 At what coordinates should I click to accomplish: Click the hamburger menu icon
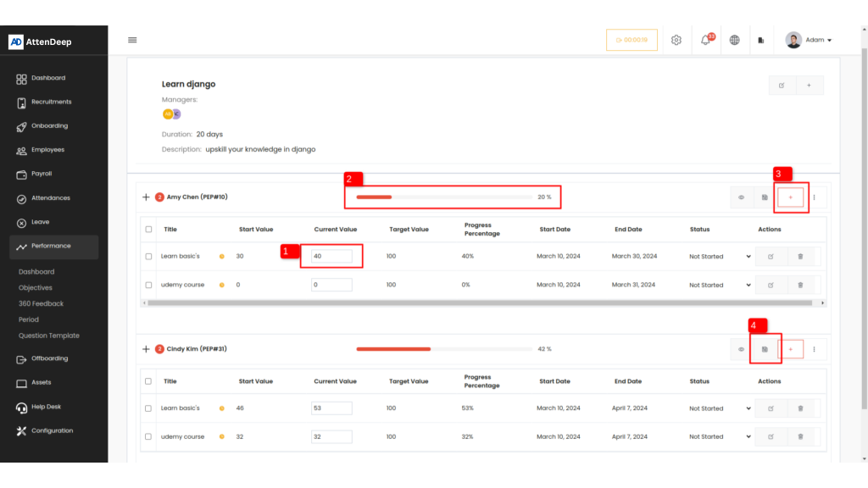click(x=132, y=40)
